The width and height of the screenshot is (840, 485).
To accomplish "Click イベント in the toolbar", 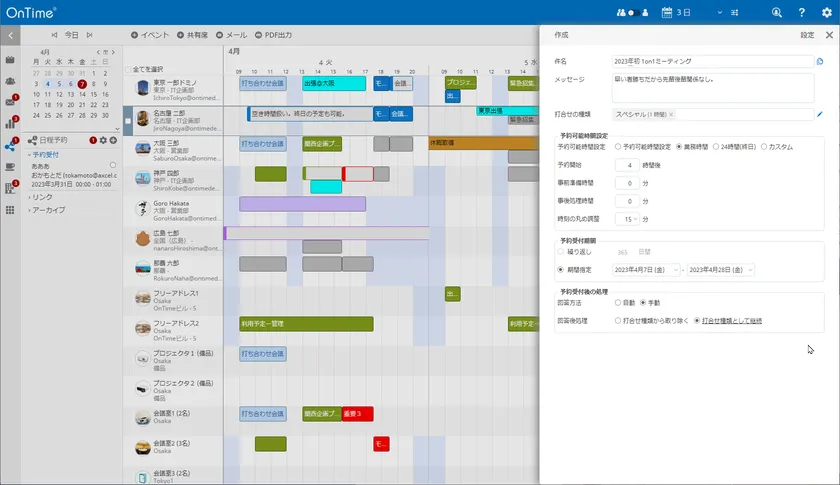I will click(150, 34).
